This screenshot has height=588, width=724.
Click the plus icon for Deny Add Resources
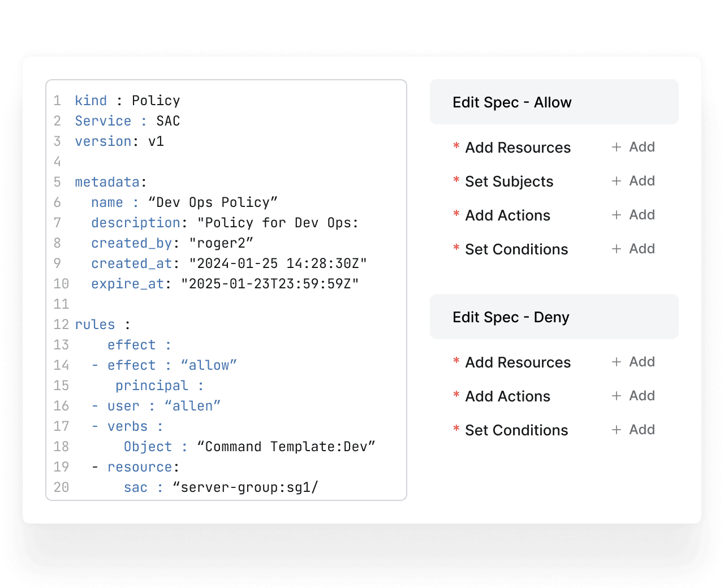(617, 362)
